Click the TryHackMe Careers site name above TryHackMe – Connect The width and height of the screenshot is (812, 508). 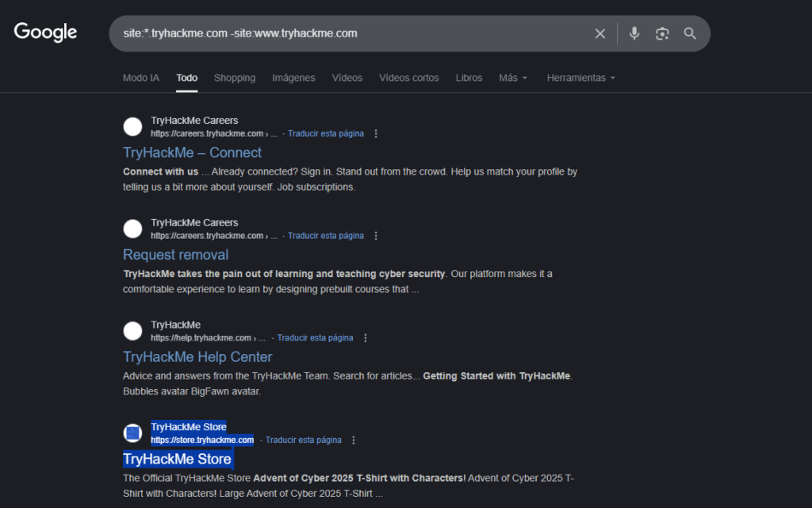tap(194, 121)
